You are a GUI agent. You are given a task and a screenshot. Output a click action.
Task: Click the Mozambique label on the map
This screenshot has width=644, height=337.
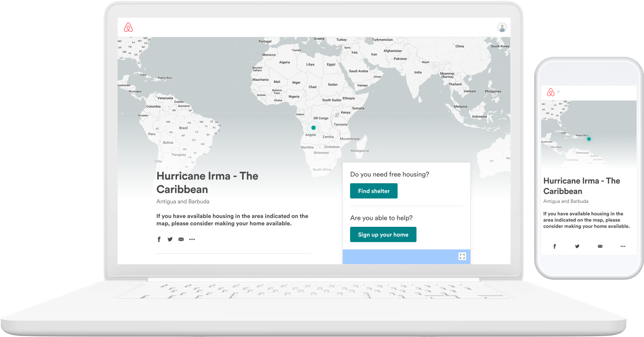pos(350,139)
